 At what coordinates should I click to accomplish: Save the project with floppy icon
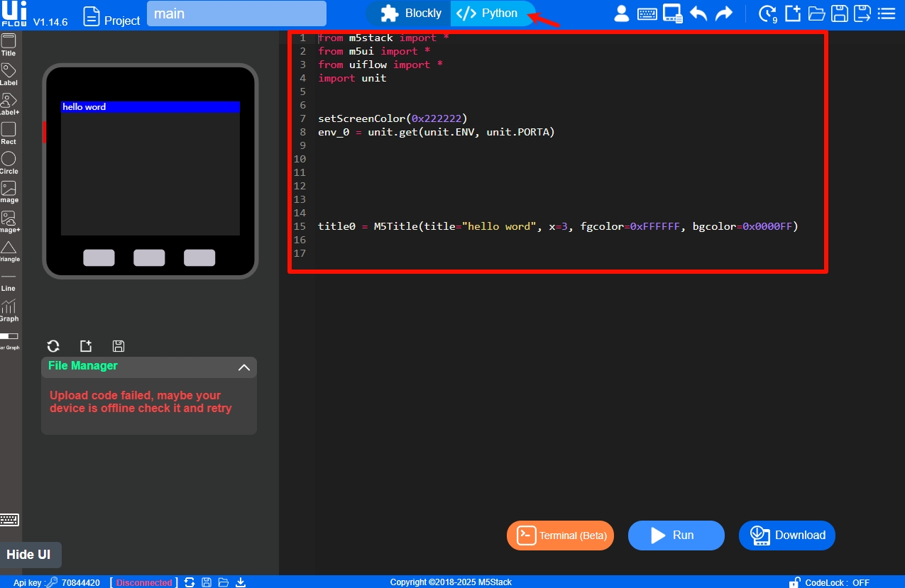point(840,13)
